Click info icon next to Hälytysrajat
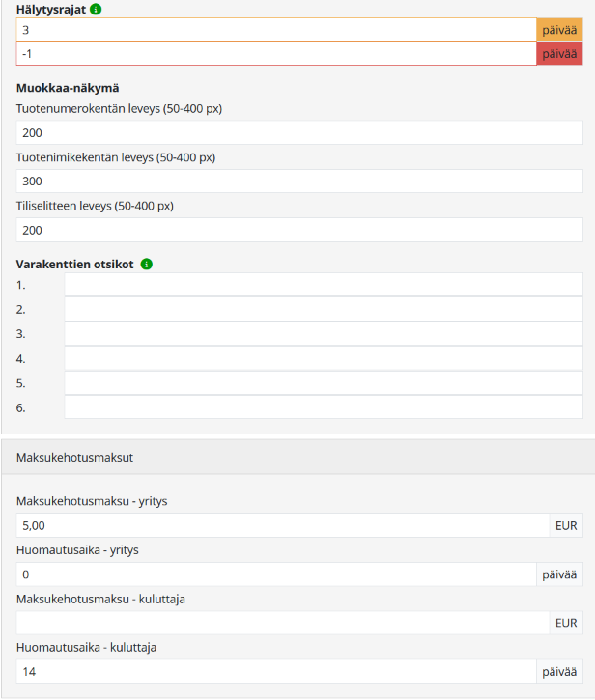The image size is (595, 700). click(97, 9)
